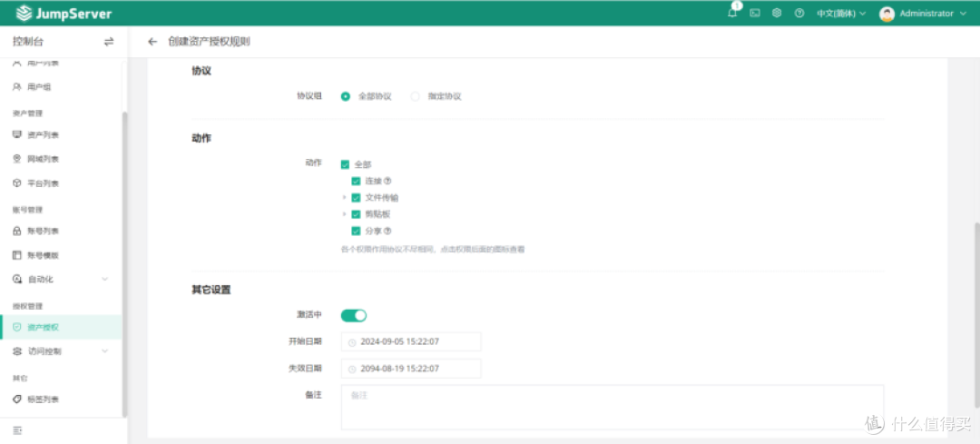The image size is (980, 444).
Task: Click the 自动化 sidebar icon
Action: 17,280
